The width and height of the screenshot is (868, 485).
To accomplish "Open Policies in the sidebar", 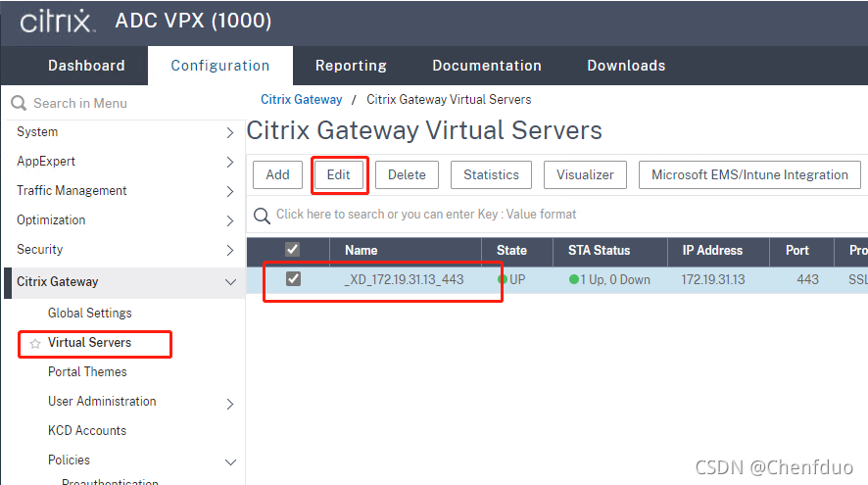I will (69, 460).
